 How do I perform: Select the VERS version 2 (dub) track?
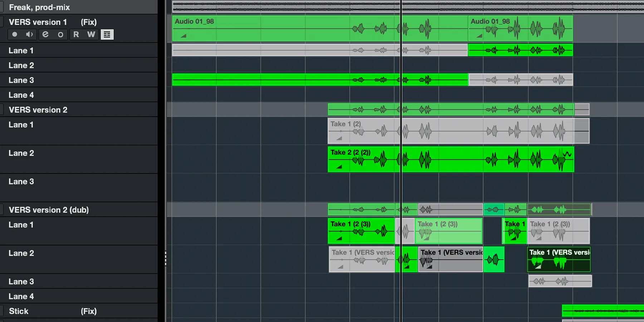point(49,210)
